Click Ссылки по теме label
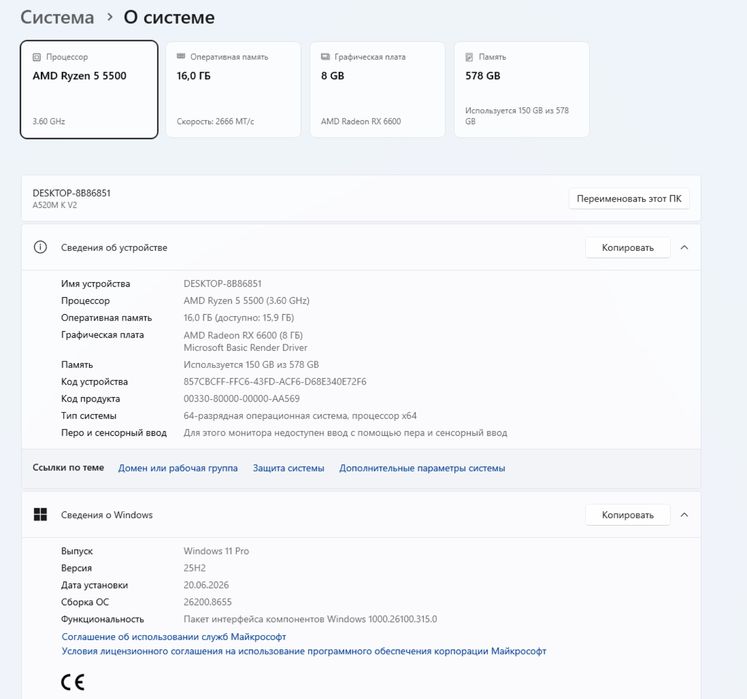This screenshot has width=747, height=699. (68, 468)
